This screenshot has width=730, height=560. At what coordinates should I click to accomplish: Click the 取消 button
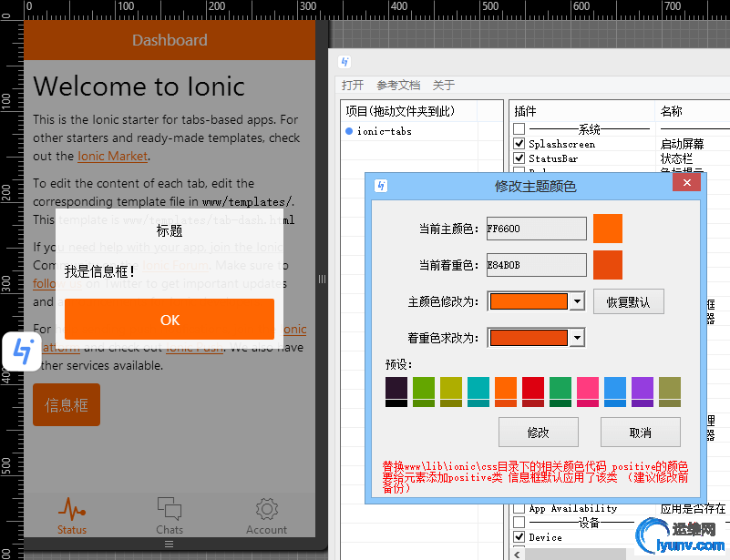640,433
